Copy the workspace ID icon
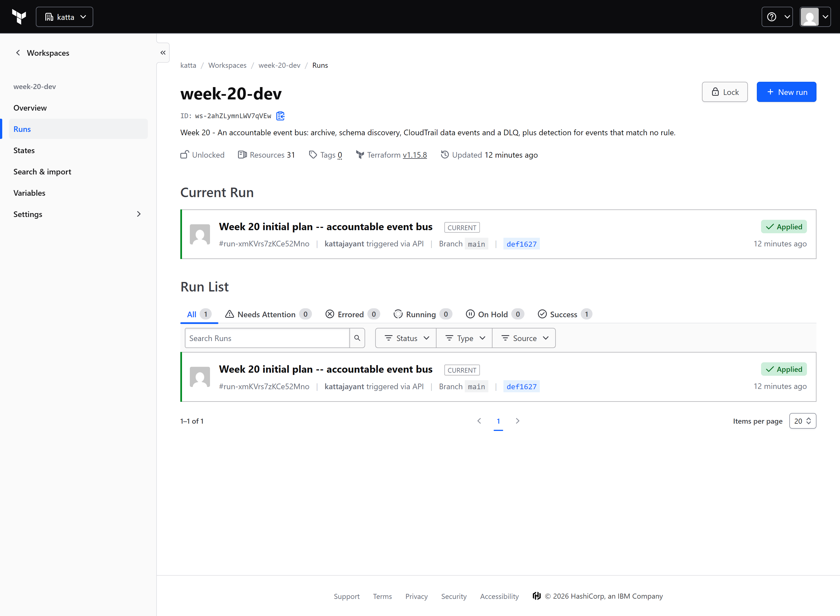840x616 pixels. 280,116
